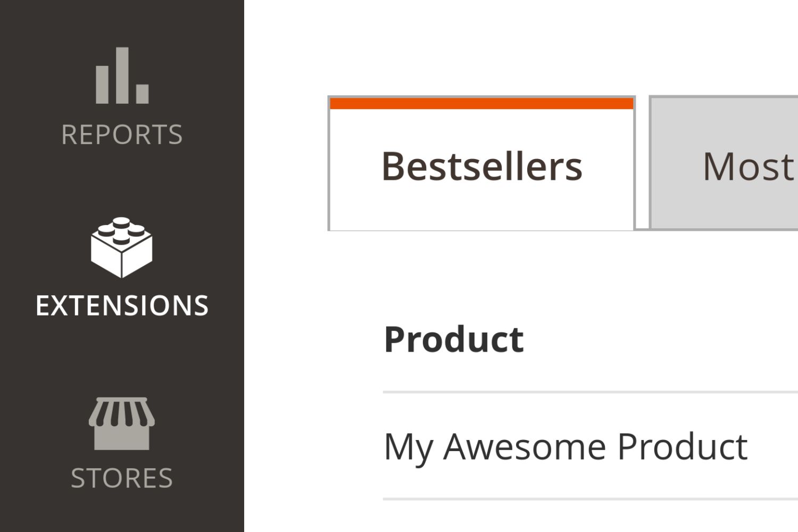This screenshot has height=532, width=798.
Task: Open Reports via the bar chart icon
Action: point(122,76)
